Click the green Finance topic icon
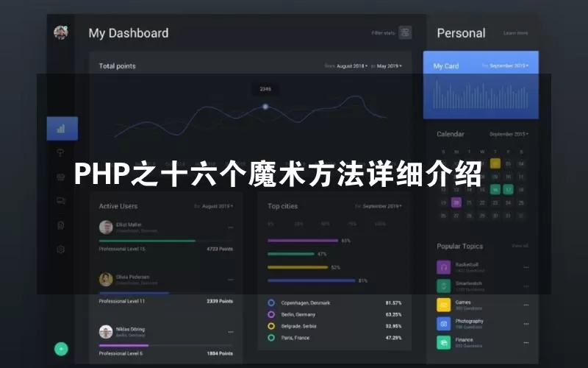The height and width of the screenshot is (368, 588). coord(444,342)
